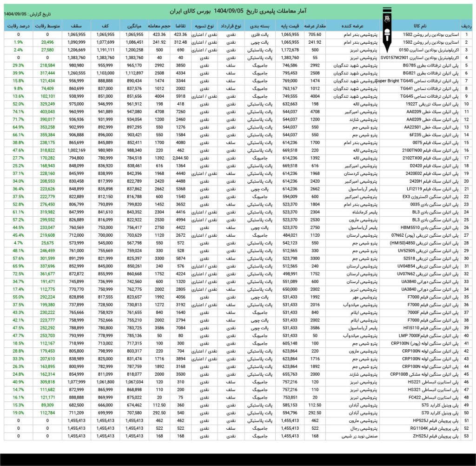Viewport: 476px width, 466px height.
Task: Select the عرضه کننده column header
Action: pyautogui.click(x=352, y=26)
